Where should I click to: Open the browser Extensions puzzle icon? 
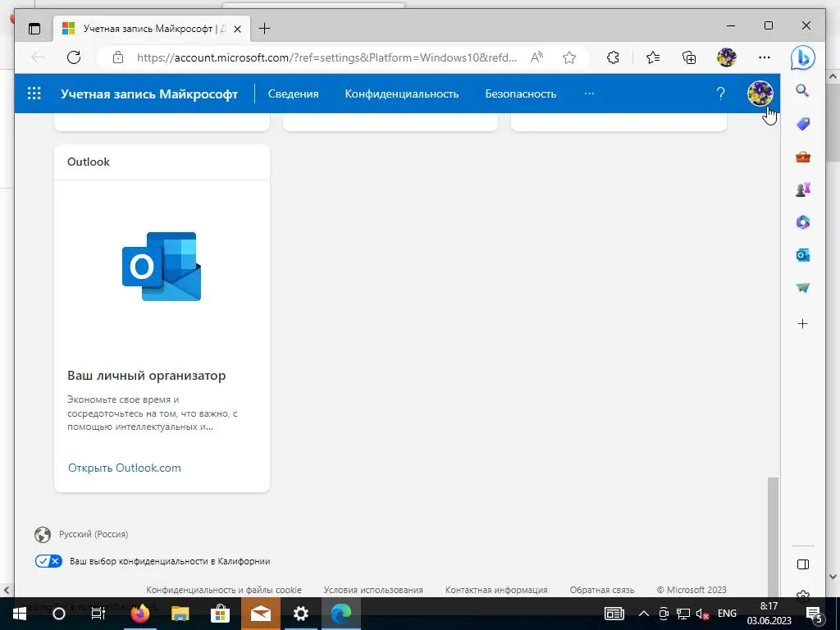[x=613, y=57]
